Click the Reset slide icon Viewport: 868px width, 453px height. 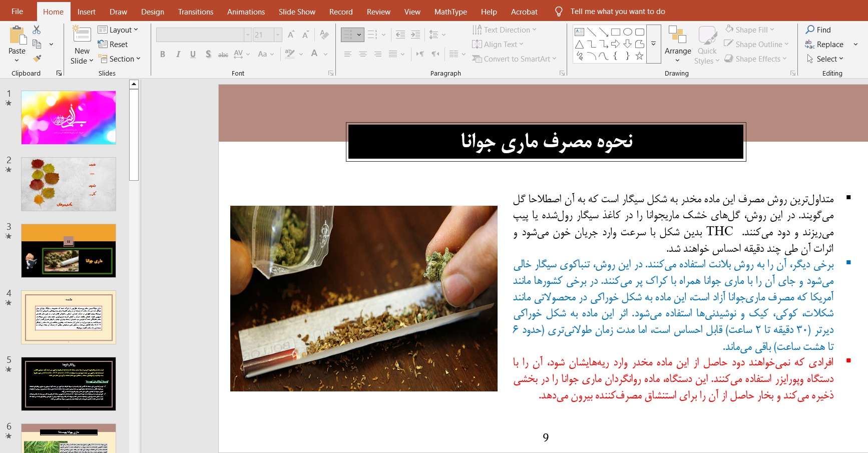click(x=113, y=45)
